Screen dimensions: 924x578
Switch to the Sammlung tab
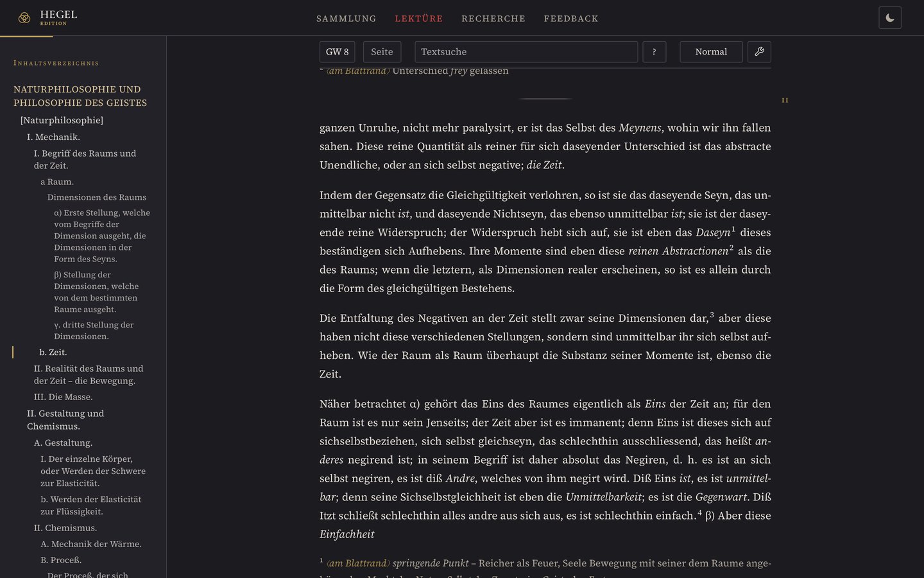(346, 19)
